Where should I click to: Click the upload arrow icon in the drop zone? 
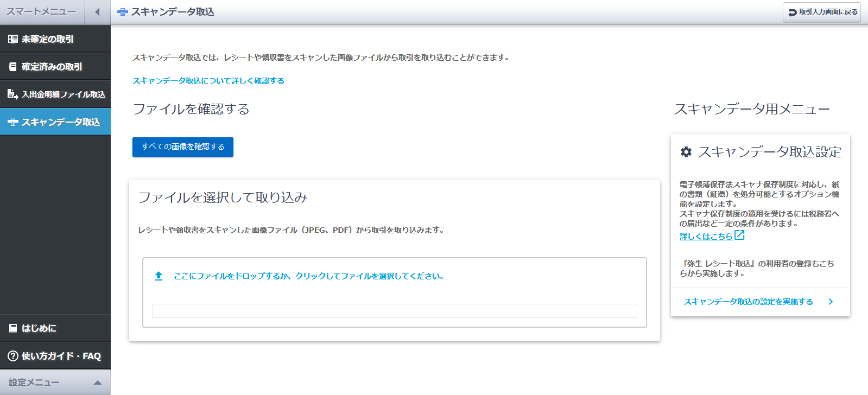[x=159, y=276]
